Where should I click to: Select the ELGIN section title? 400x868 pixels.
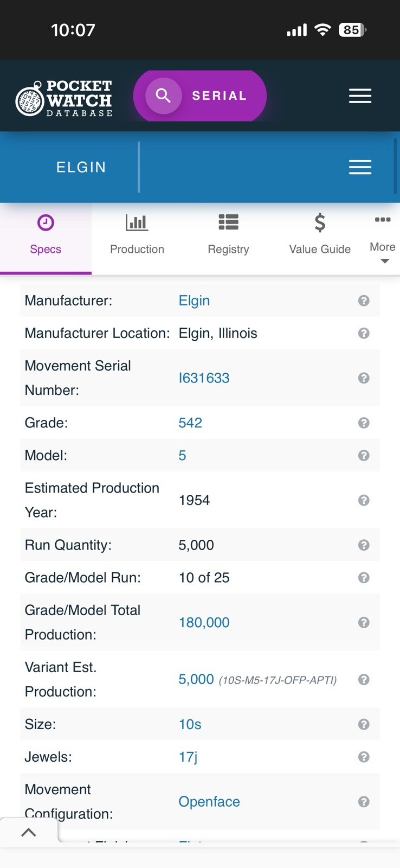point(81,167)
